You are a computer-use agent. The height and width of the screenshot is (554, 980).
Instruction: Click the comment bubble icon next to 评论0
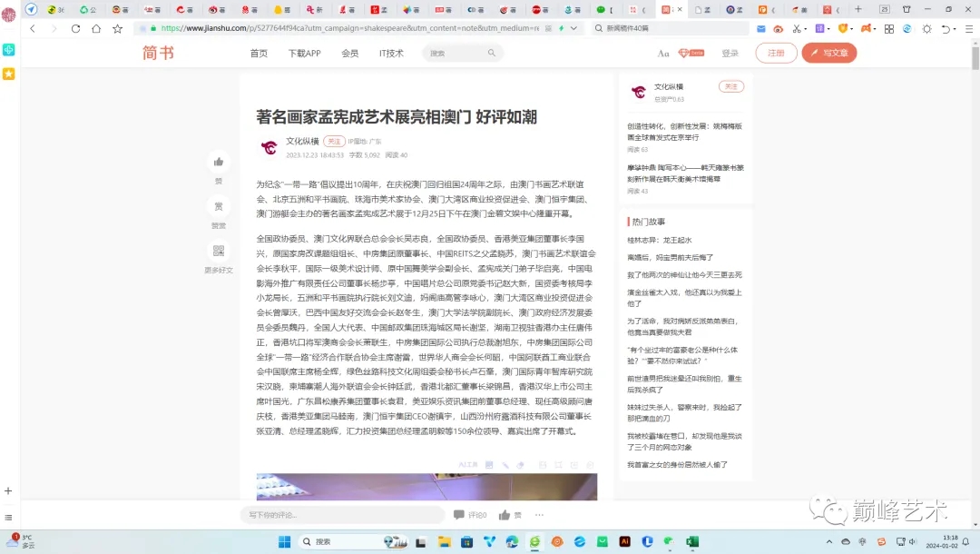click(x=460, y=515)
